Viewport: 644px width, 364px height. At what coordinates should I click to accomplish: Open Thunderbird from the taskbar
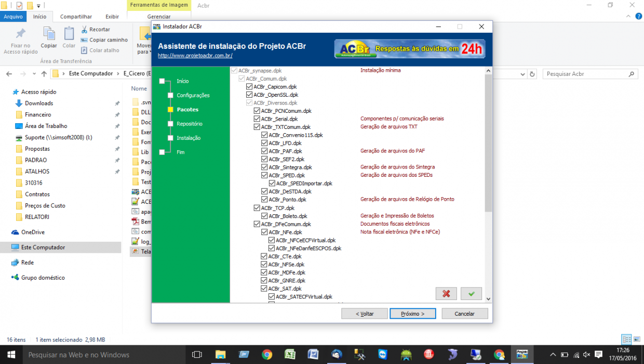[x=337, y=355]
